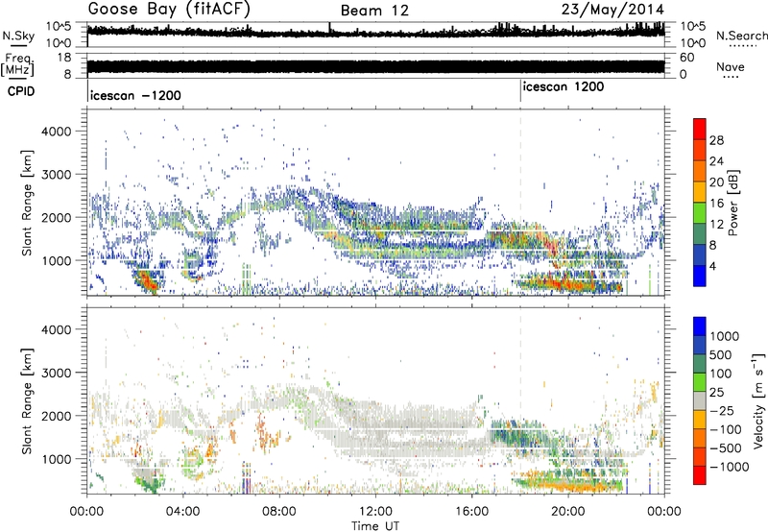Click the red top segment of Power colorbar
This screenshot has width=768, height=532.
pyautogui.click(x=700, y=129)
